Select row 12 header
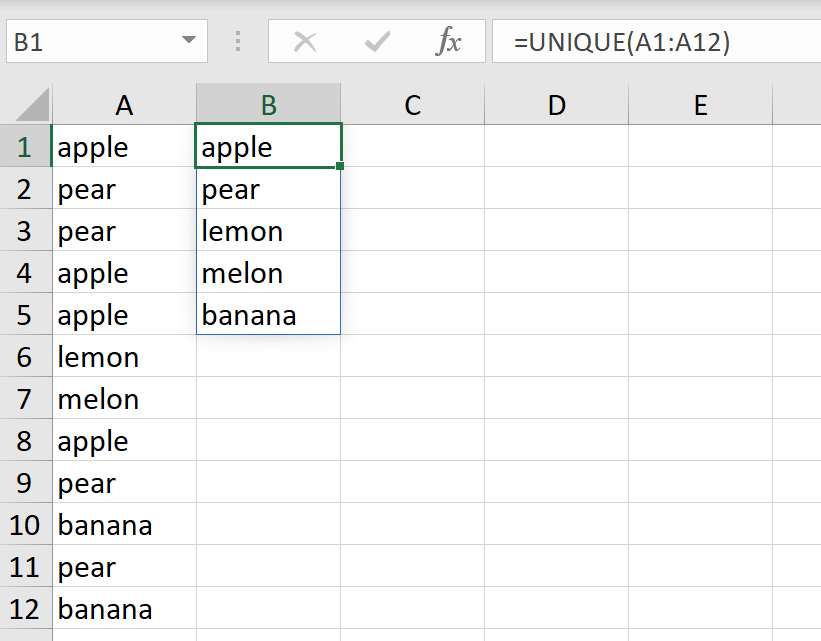Viewport: 821px width, 641px height. [x=25, y=609]
